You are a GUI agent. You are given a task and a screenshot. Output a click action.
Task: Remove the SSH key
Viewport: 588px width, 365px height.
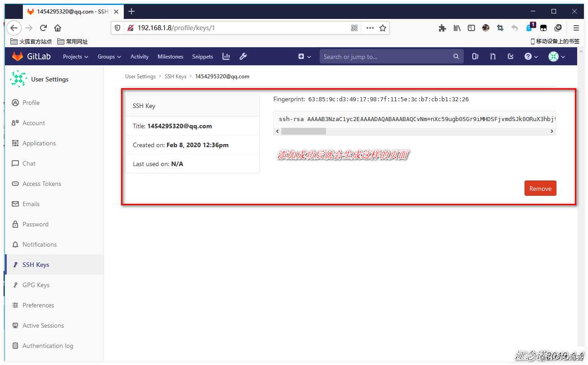[540, 189]
